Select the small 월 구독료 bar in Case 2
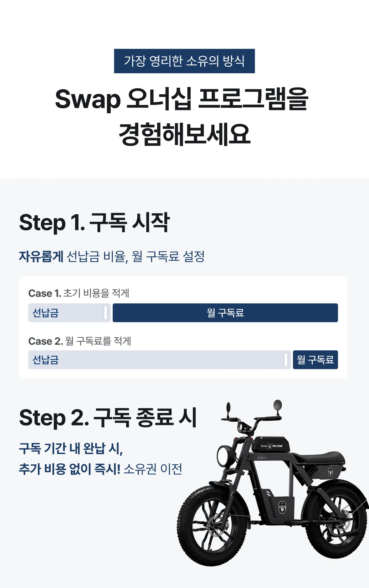Image resolution: width=369 pixels, height=588 pixels. 315,360
